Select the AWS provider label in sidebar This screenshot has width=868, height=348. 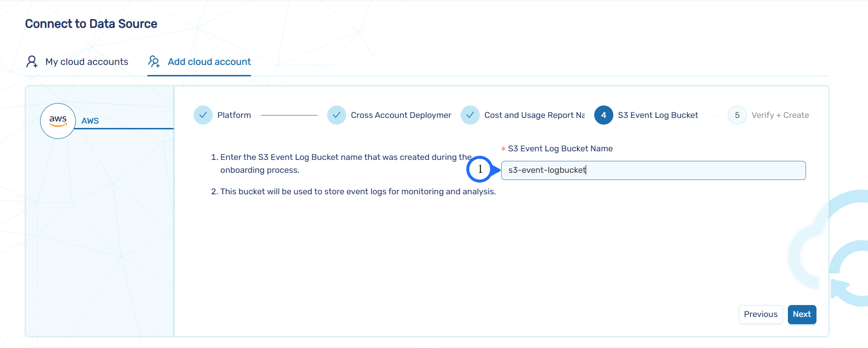click(90, 121)
